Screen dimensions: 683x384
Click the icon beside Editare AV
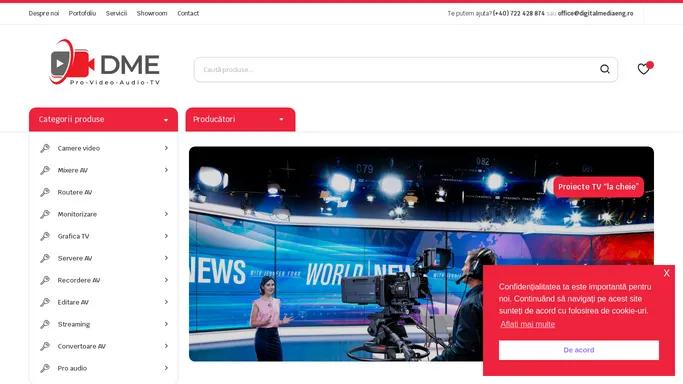[45, 302]
